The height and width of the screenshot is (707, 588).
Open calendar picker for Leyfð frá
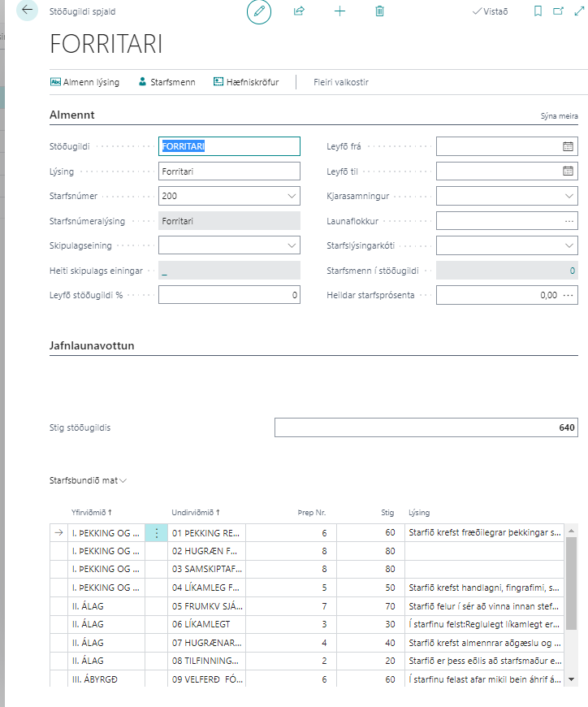coord(568,147)
